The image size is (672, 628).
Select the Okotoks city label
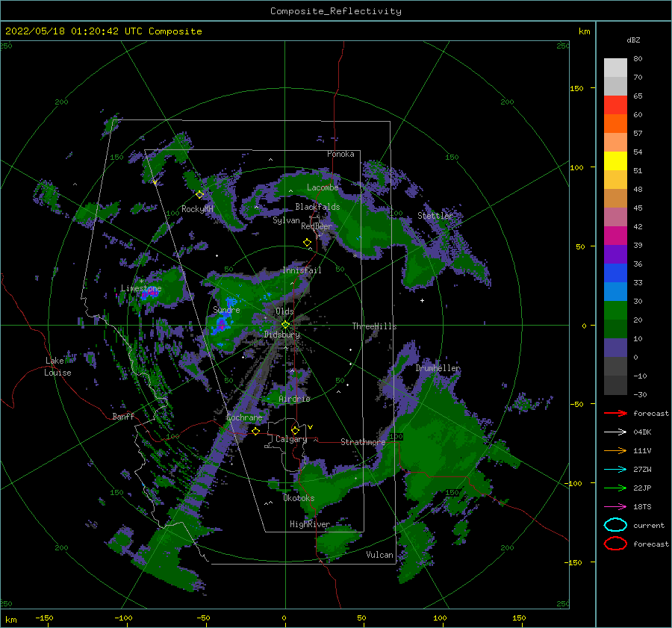[x=299, y=498]
